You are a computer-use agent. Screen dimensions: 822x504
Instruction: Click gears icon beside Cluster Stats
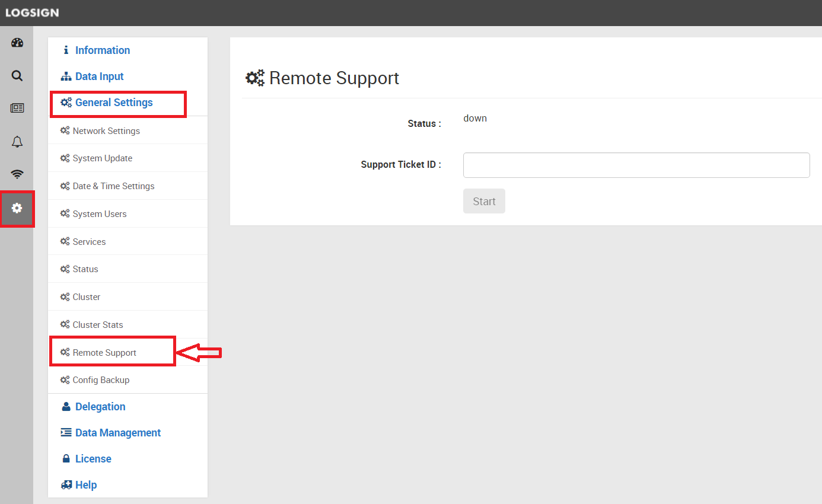coord(65,325)
